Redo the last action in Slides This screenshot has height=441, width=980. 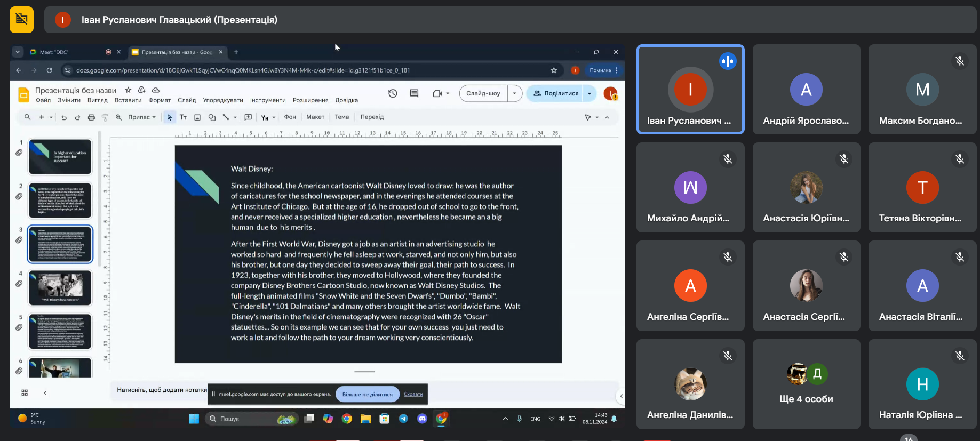[77, 117]
